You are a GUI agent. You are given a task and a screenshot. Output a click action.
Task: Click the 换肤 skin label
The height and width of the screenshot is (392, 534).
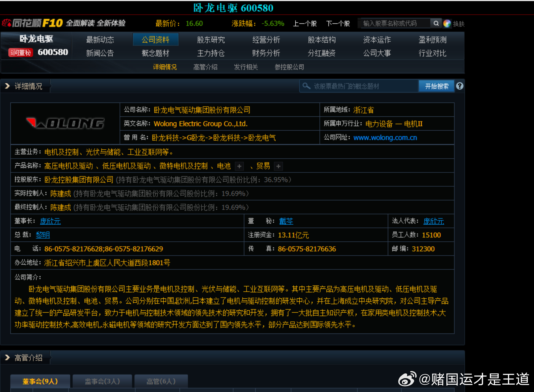click(x=459, y=24)
